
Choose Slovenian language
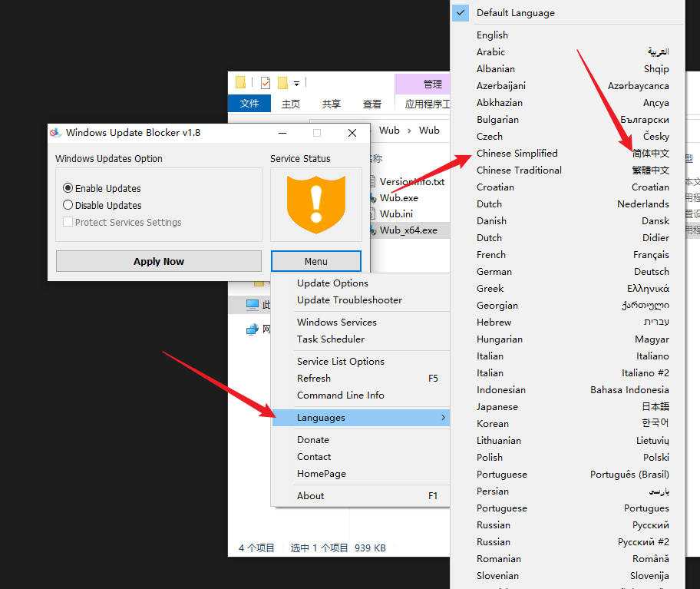pyautogui.click(x=567, y=576)
